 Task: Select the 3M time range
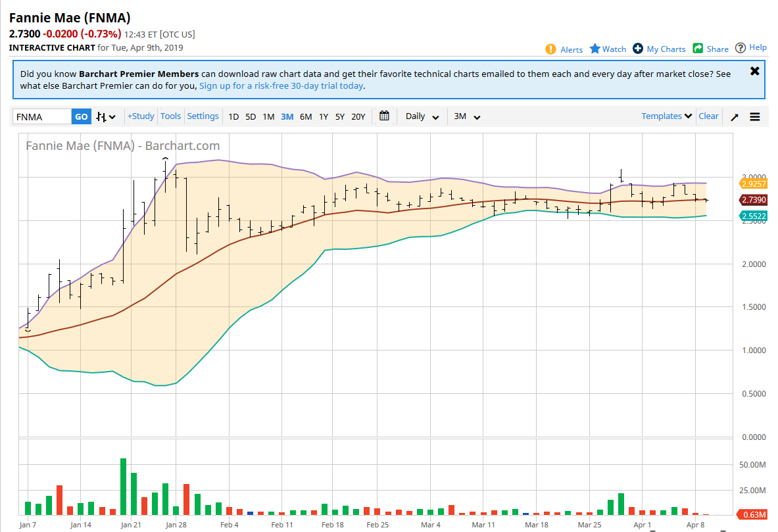point(287,116)
